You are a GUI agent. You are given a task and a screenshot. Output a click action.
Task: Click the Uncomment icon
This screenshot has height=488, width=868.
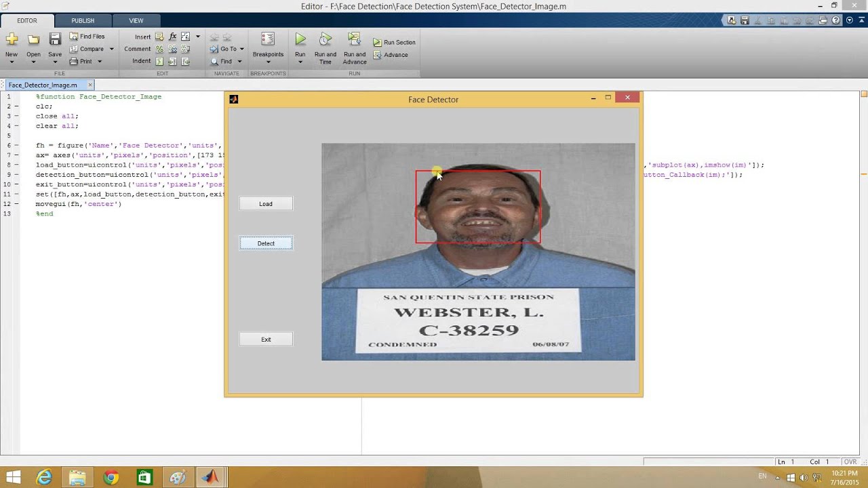(172, 49)
